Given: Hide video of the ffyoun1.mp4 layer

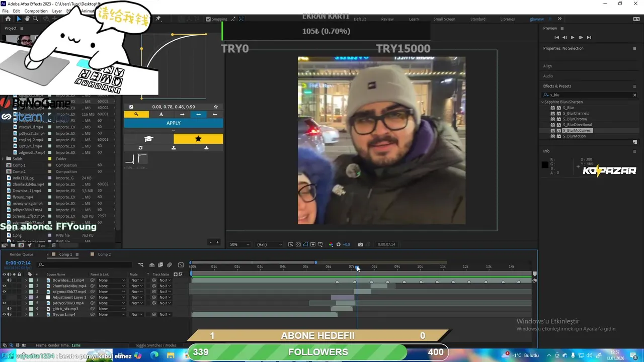Looking at the screenshot, I should (5, 314).
